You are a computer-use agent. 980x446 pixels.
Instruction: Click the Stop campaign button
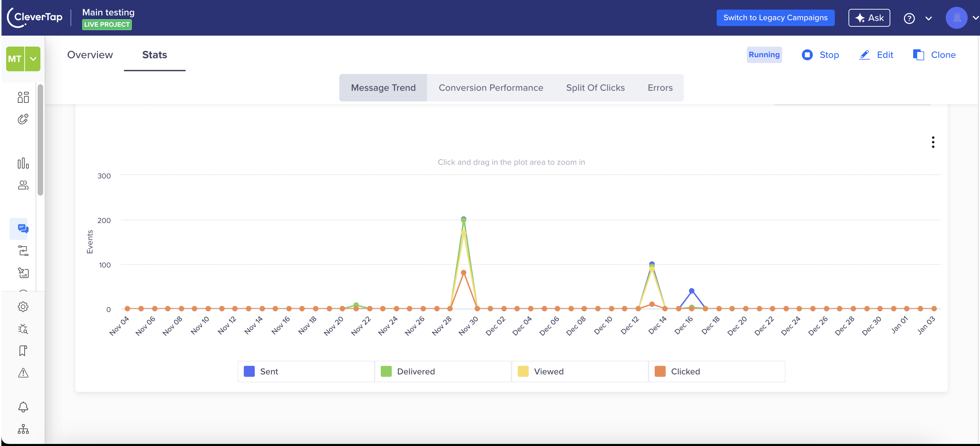point(821,54)
